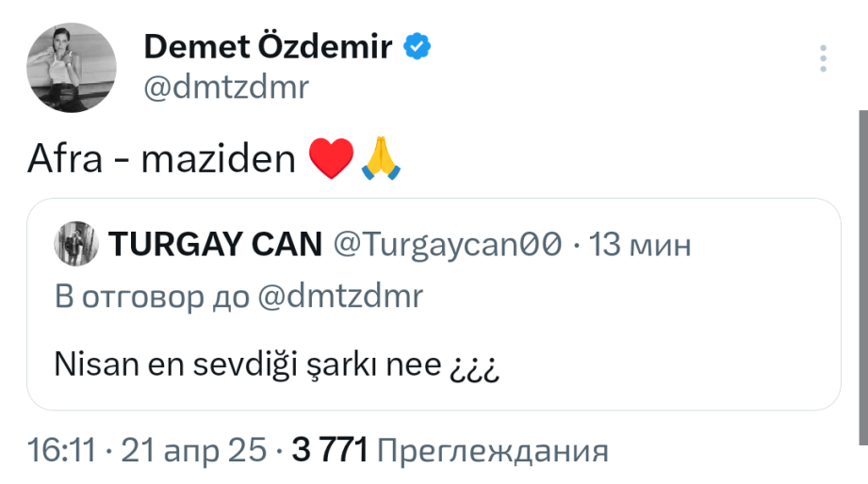868x484 pixels.
Task: Open the @dmtzdmr handle below the name
Action: click(226, 88)
